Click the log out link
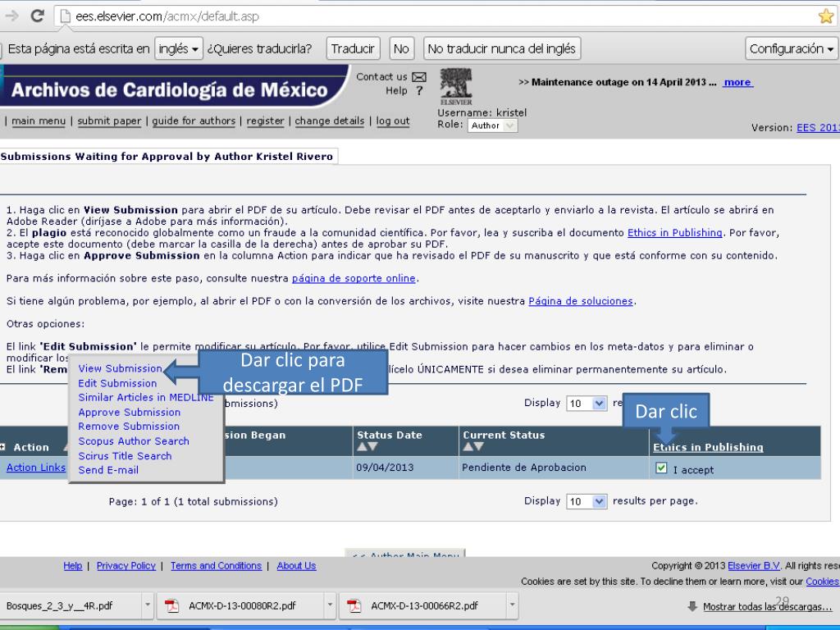 point(393,121)
